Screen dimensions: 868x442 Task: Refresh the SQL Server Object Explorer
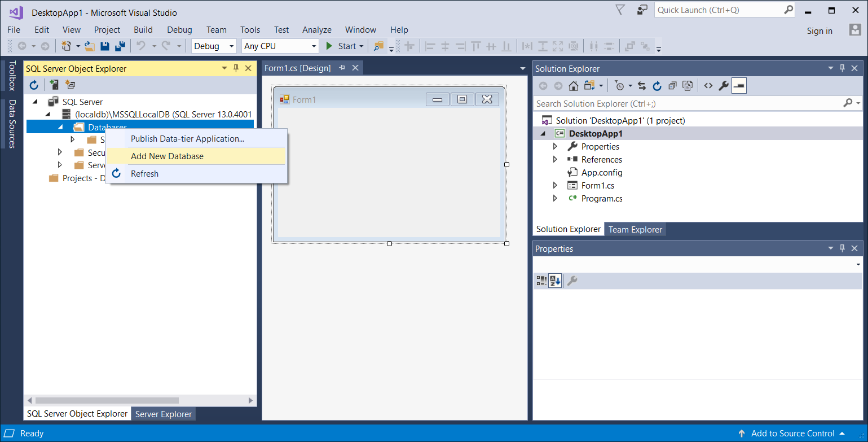pos(34,85)
